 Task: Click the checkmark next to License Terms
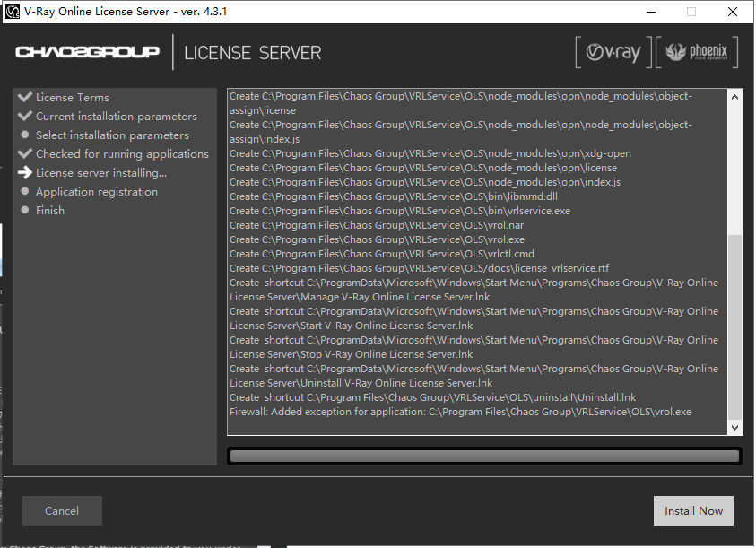[x=25, y=97]
